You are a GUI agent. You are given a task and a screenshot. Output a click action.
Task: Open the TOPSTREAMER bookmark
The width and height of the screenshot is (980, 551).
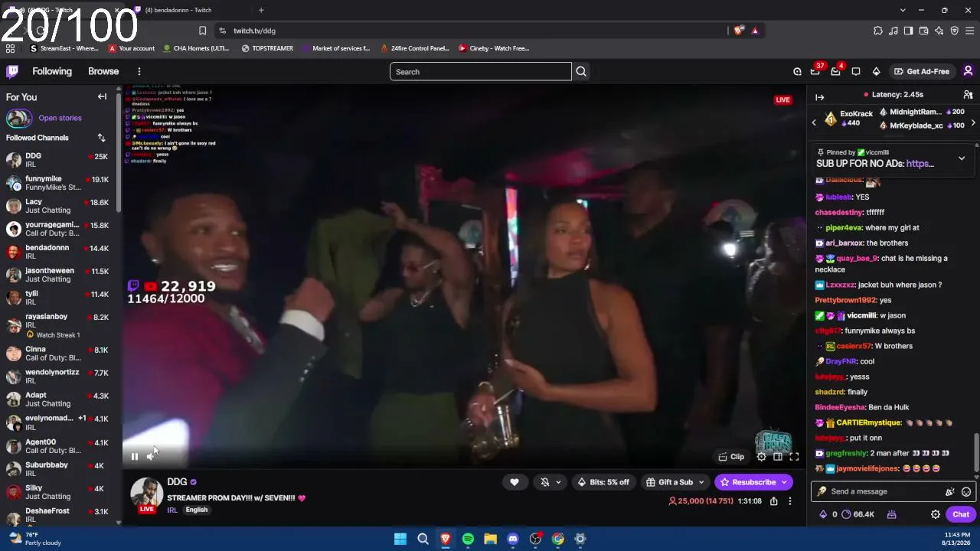[267, 48]
